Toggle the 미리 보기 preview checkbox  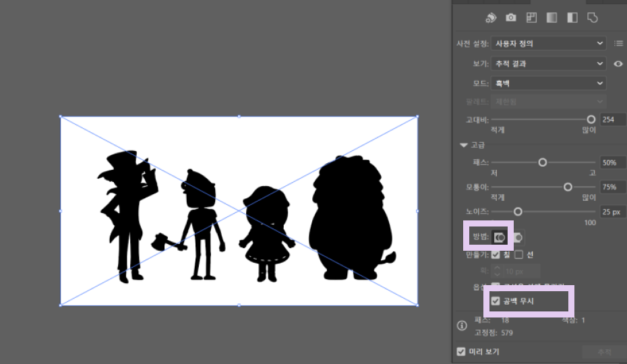pos(461,351)
